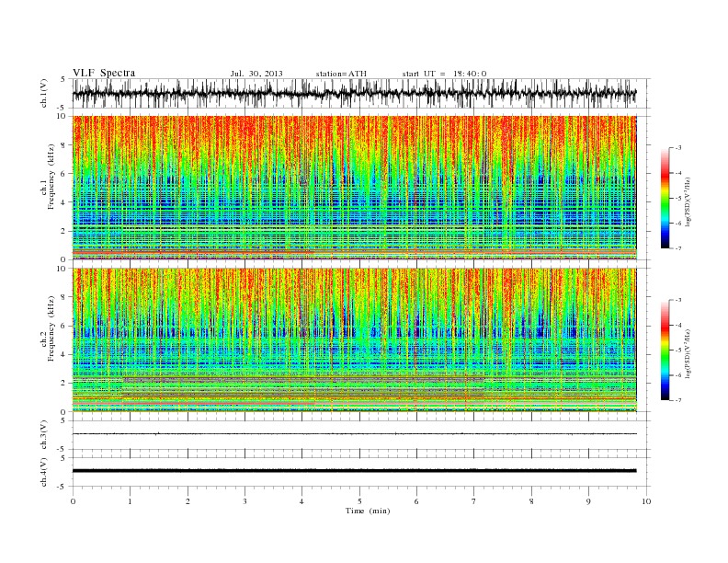The image size is (728, 563).
Task: Click the "9" tick on the time axis
Action: 588,501
